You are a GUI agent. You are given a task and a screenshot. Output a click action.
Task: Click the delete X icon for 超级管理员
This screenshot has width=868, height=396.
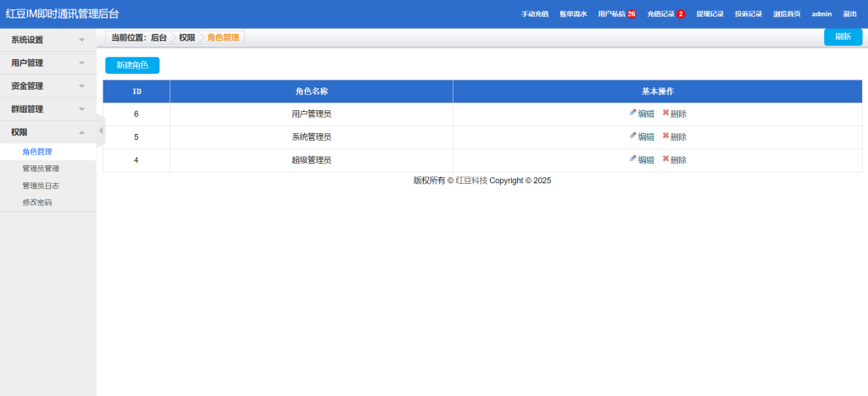665,159
